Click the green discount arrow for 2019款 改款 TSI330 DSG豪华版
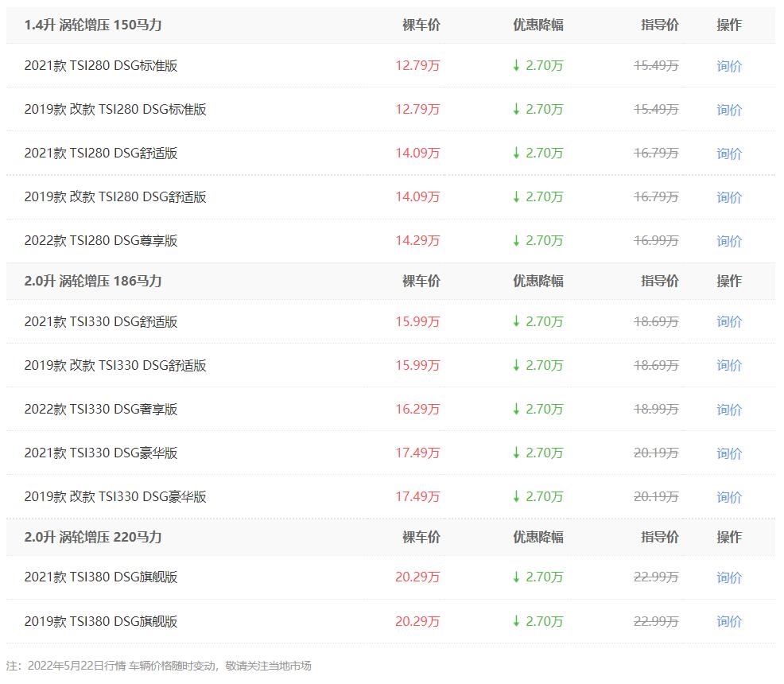Viewport: 784px width, 684px height. pyautogui.click(x=517, y=496)
